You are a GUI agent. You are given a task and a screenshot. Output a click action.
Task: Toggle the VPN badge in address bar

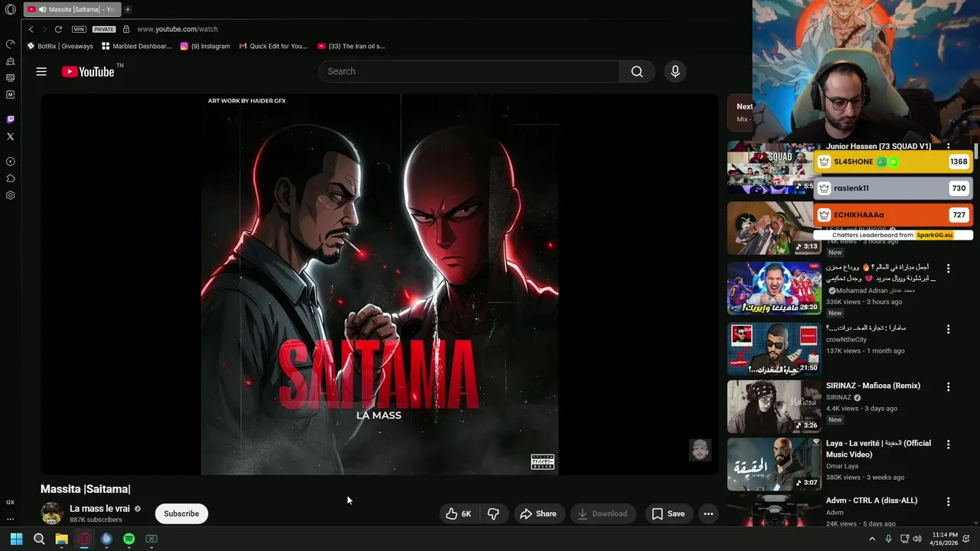pyautogui.click(x=79, y=29)
